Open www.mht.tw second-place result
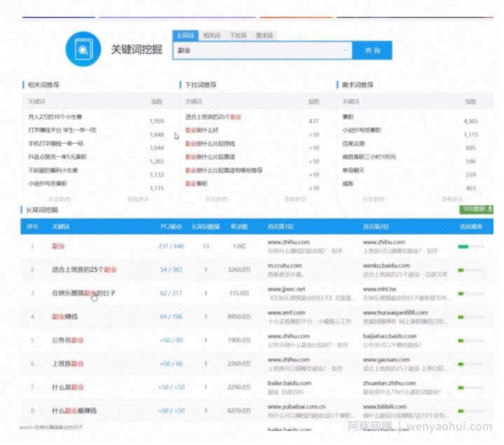Image resolution: width=504 pixels, height=445 pixels. [x=379, y=289]
